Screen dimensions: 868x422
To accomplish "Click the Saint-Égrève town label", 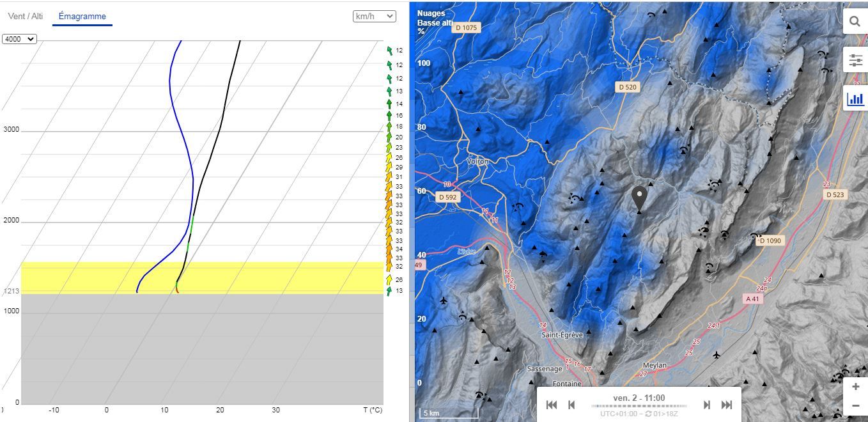I will [x=561, y=335].
